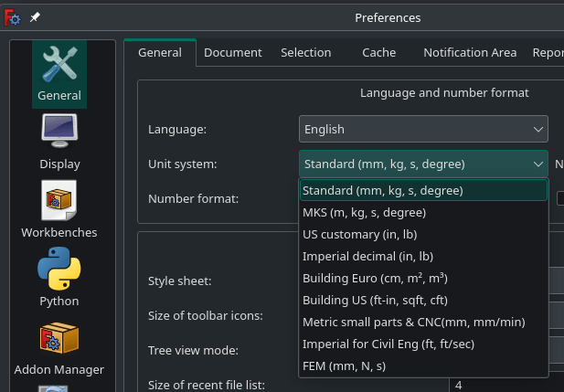
Task: Click the Unit system label
Action: (x=183, y=164)
